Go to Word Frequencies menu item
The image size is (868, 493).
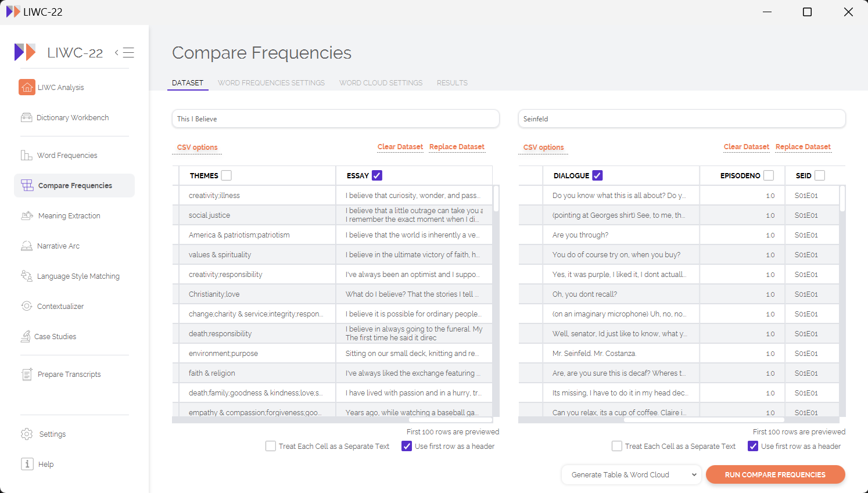[x=67, y=155]
